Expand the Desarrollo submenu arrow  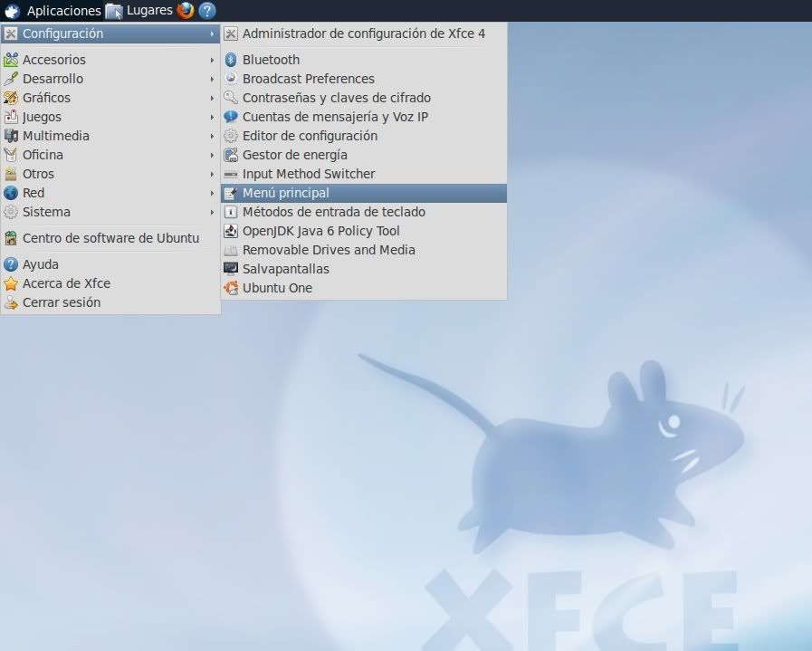[213, 80]
